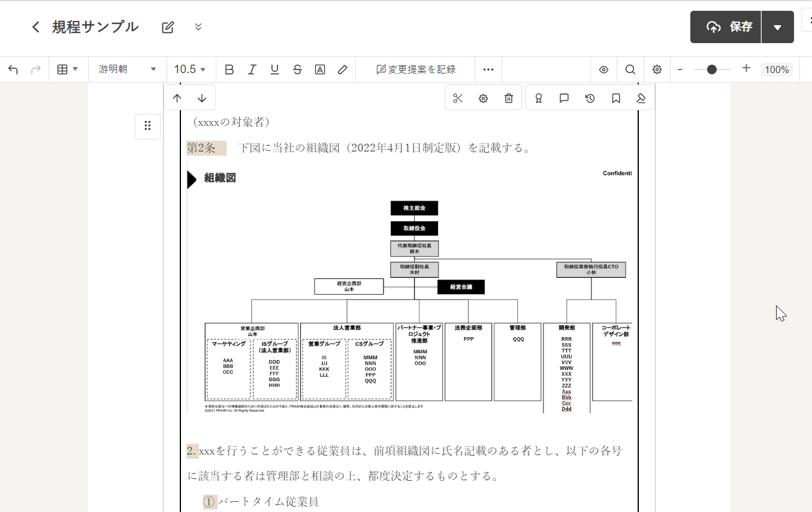
Task: Click the 保存 button
Action: [x=726, y=28]
